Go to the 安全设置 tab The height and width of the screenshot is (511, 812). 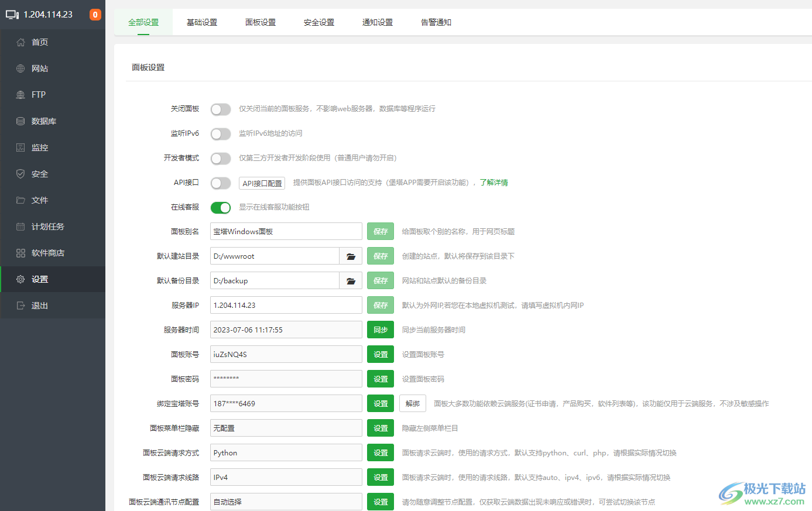319,22
